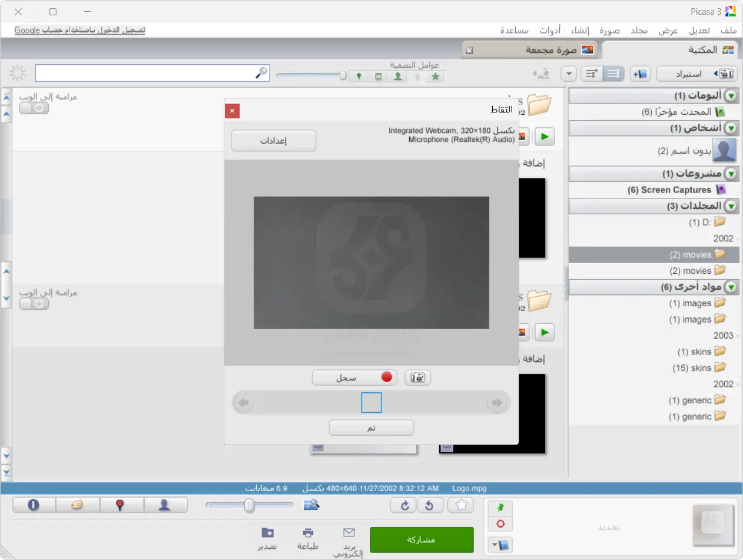Viewport: 743px width, 560px height.
Task: Click the إعدادات settings button in capture dialog
Action: [x=274, y=141]
